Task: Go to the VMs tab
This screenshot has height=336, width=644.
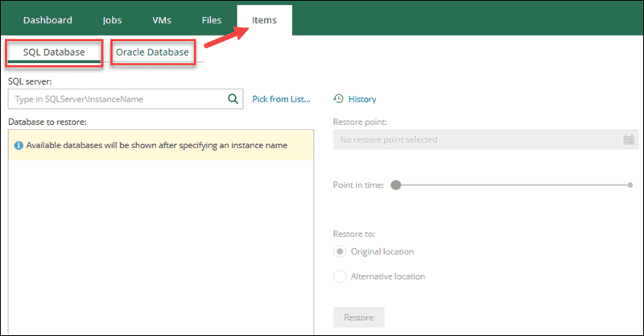Action: click(x=162, y=20)
